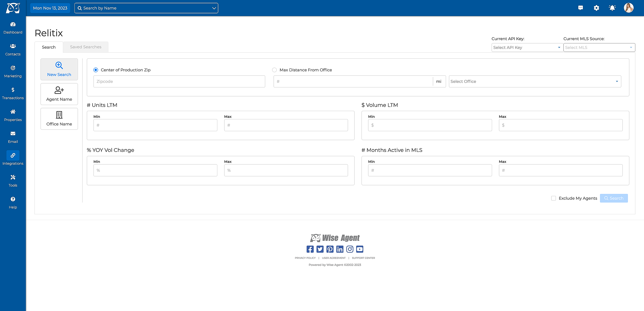Image resolution: width=644 pixels, height=311 pixels.
Task: Click YOY Vol Change Max field
Action: [x=286, y=170]
